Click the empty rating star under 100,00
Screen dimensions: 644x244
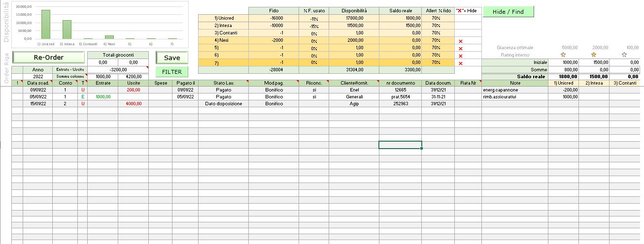coord(624,55)
